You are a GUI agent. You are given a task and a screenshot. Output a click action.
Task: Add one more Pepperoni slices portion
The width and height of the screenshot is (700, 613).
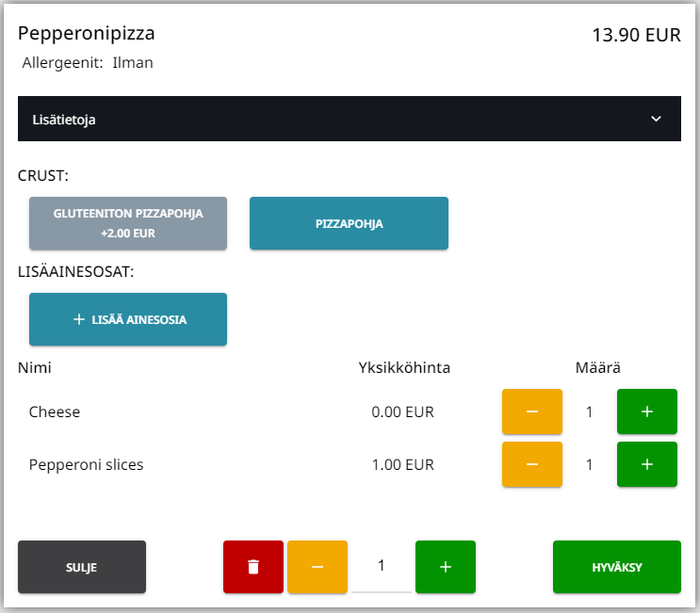point(646,464)
